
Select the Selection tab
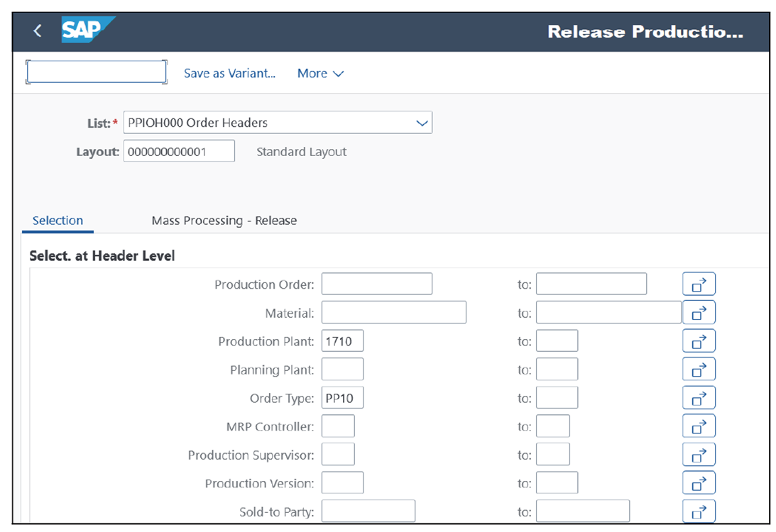pos(58,221)
